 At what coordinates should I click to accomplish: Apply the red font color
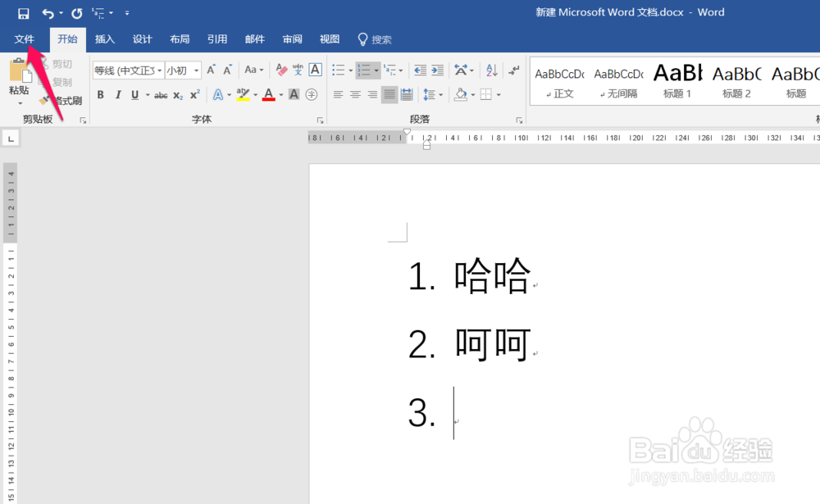pyautogui.click(x=269, y=94)
